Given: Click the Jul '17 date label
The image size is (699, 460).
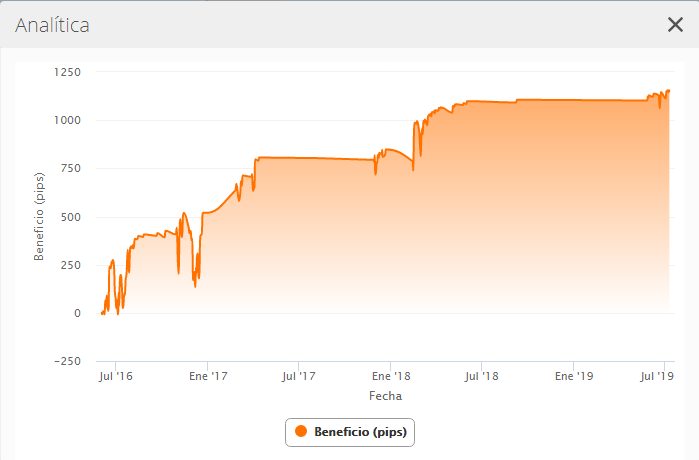Looking at the screenshot, I should [x=298, y=376].
